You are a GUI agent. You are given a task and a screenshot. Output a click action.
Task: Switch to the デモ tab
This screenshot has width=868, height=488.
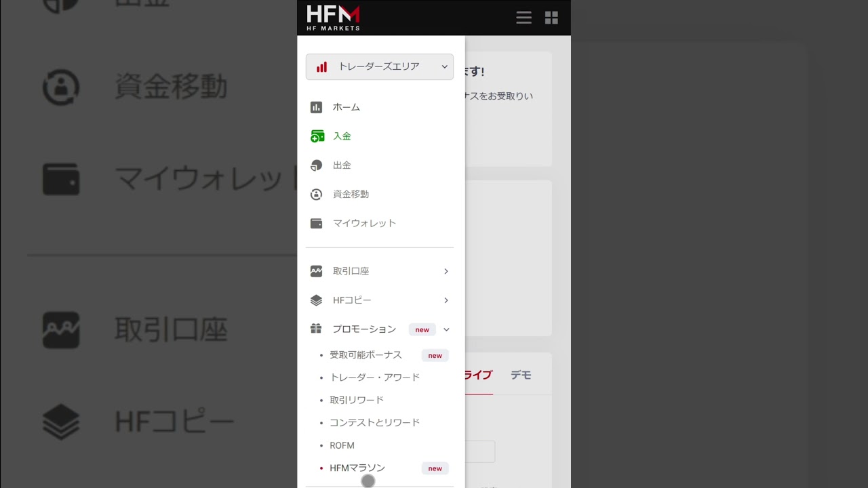coord(521,375)
